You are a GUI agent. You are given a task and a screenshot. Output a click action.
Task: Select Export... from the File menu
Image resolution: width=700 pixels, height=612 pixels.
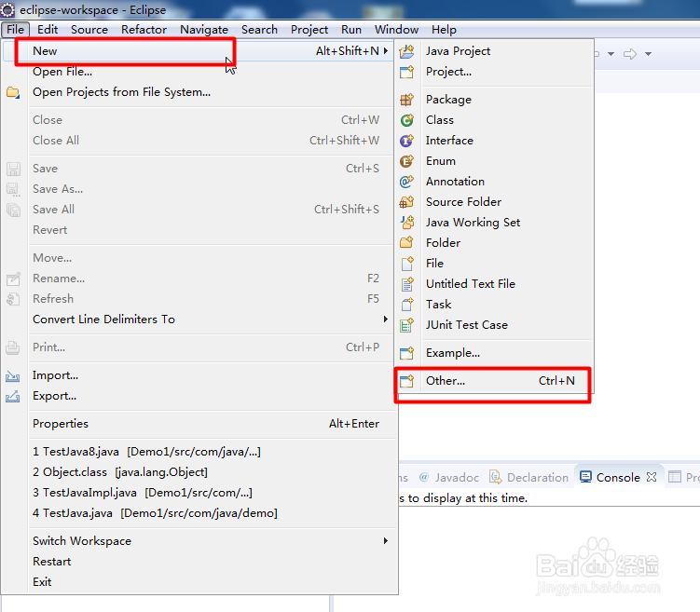coord(199,396)
